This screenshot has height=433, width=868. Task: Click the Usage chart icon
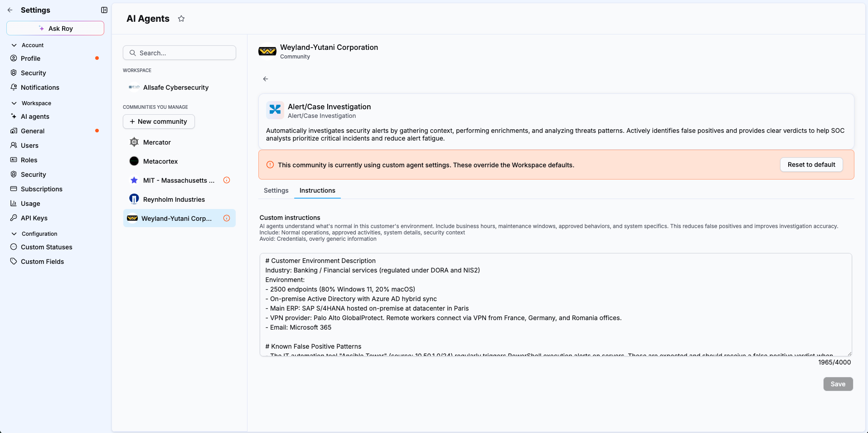(x=14, y=204)
